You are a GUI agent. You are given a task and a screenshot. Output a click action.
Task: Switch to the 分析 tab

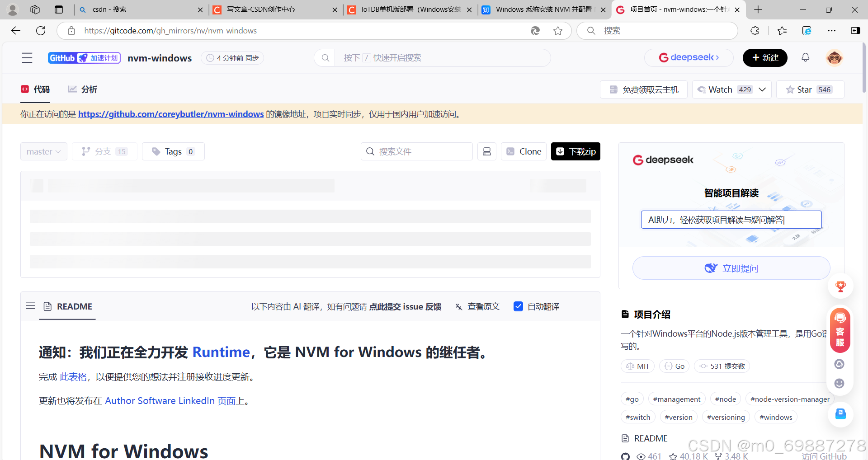(82, 89)
